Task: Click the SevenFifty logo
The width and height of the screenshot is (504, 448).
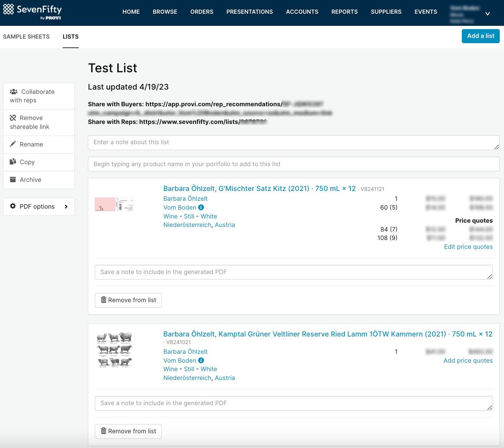Action: (x=32, y=11)
